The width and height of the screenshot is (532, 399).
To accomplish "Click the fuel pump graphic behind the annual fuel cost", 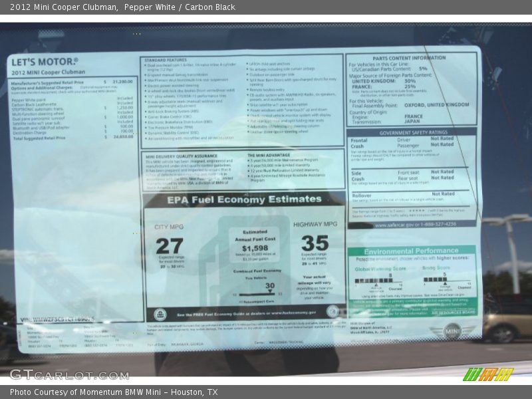I will [244, 261].
